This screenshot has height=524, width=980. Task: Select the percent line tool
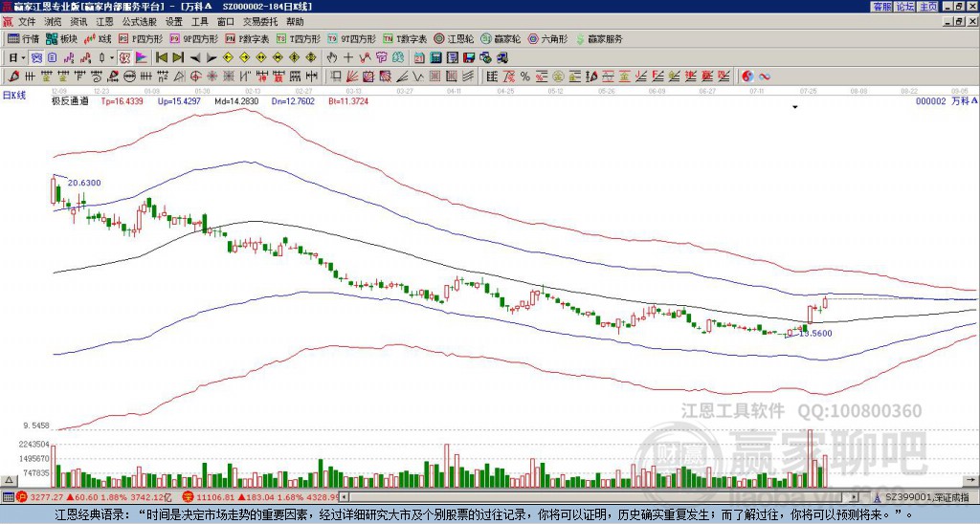[525, 76]
